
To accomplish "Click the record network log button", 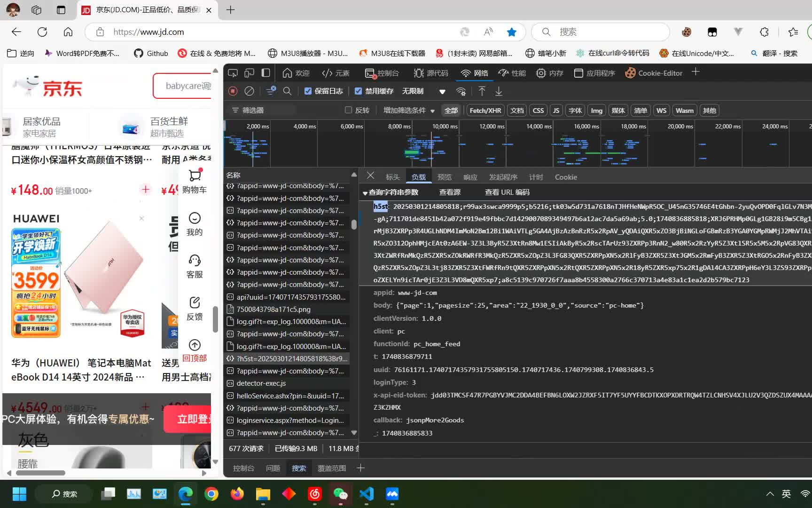I will [233, 91].
